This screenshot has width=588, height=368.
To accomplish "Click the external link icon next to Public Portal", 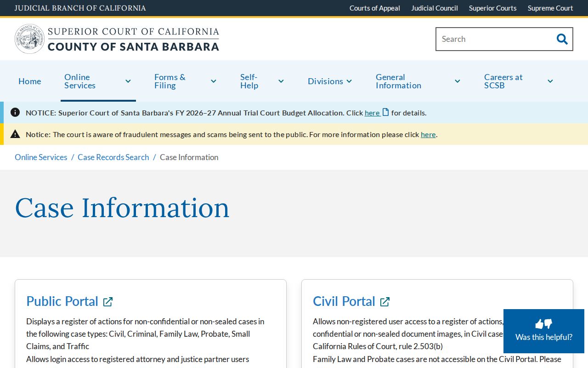I will point(108,302).
